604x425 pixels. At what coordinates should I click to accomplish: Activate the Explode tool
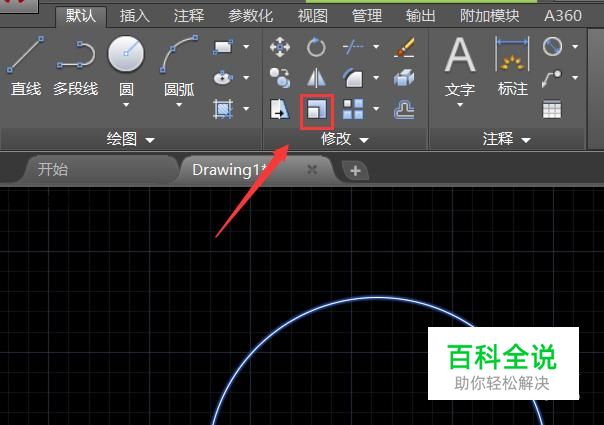coord(404,77)
